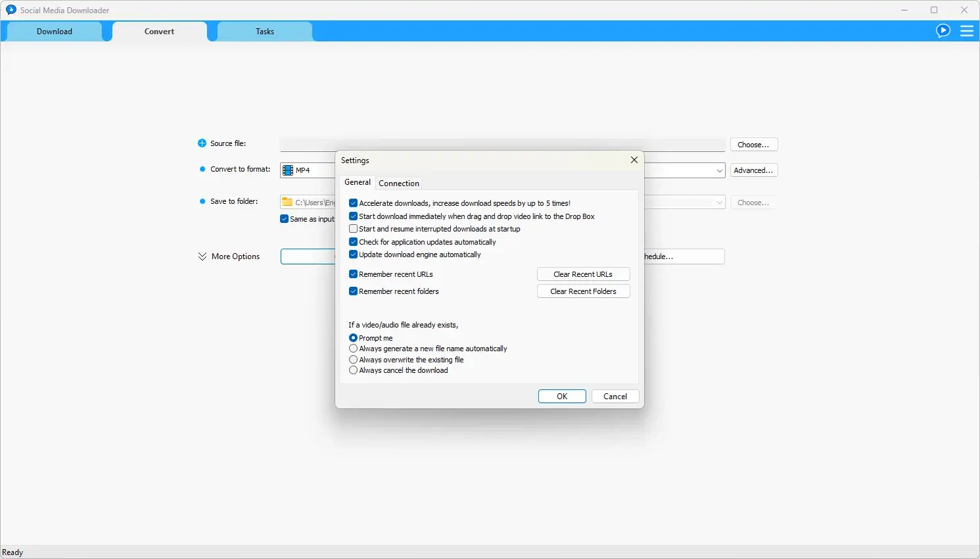Switch to the Download tab

(x=55, y=32)
